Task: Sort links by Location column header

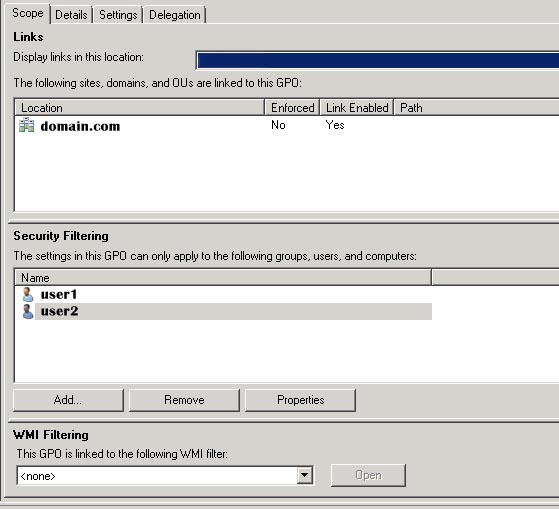Action: pyautogui.click(x=139, y=108)
